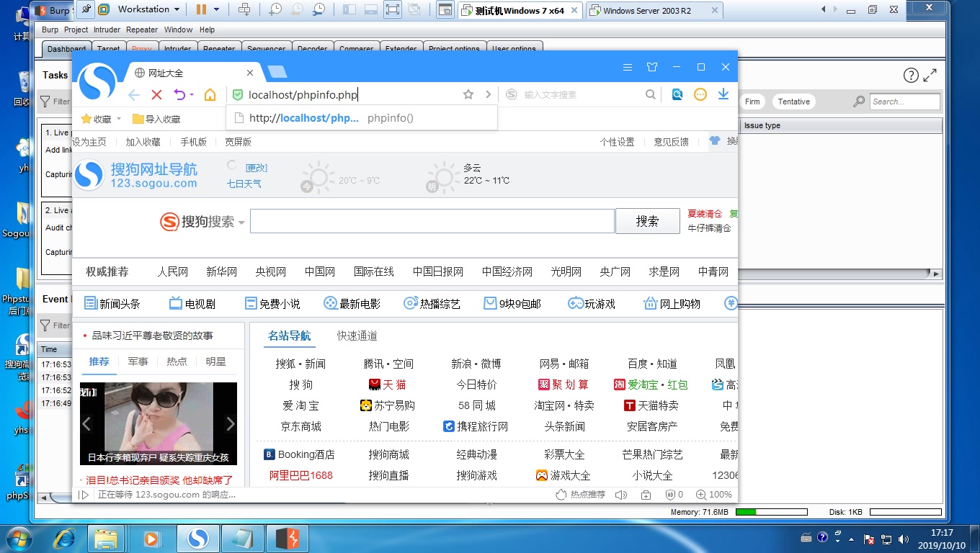Bookmark the page with the star icon
The height and width of the screenshot is (553, 980).
click(468, 94)
